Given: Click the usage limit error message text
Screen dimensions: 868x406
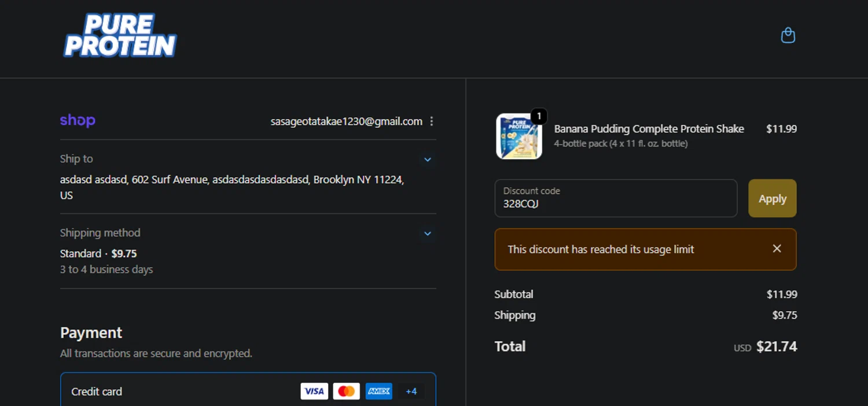Looking at the screenshot, I should (601, 249).
